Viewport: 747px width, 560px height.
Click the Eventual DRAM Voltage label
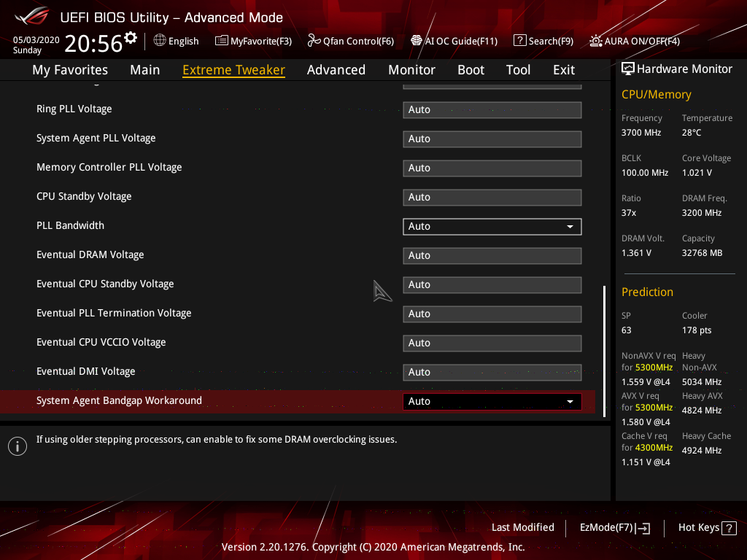pyautogui.click(x=90, y=254)
